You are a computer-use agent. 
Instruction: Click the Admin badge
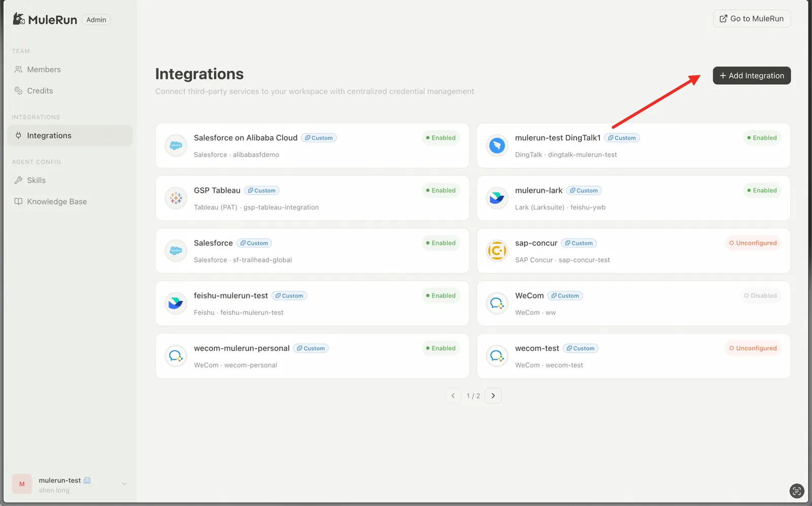pyautogui.click(x=96, y=20)
